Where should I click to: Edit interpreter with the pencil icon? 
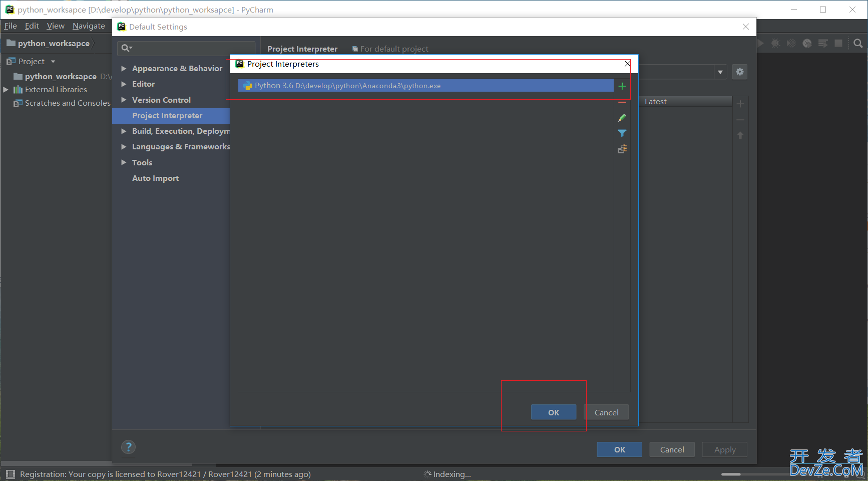click(622, 118)
